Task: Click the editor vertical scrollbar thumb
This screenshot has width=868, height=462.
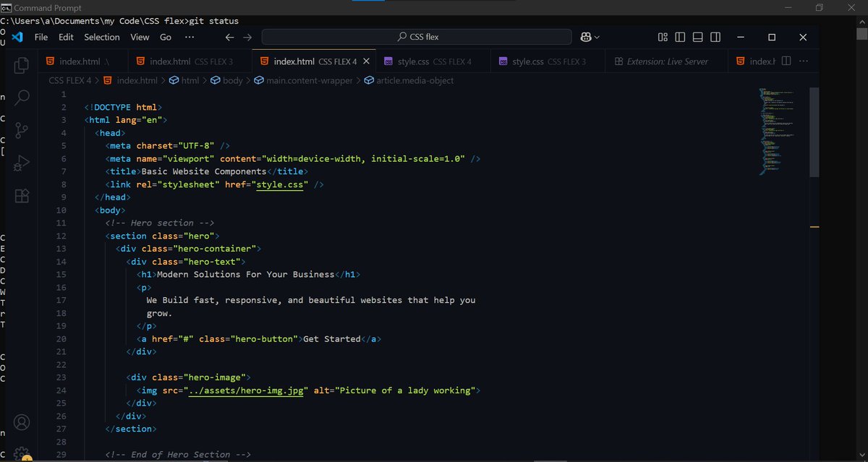Action: (814, 132)
